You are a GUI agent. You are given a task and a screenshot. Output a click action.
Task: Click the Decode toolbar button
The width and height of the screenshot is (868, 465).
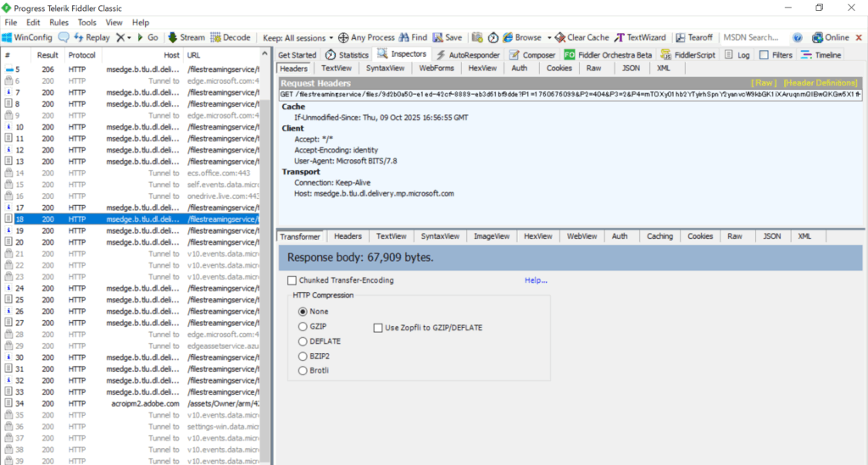231,38
